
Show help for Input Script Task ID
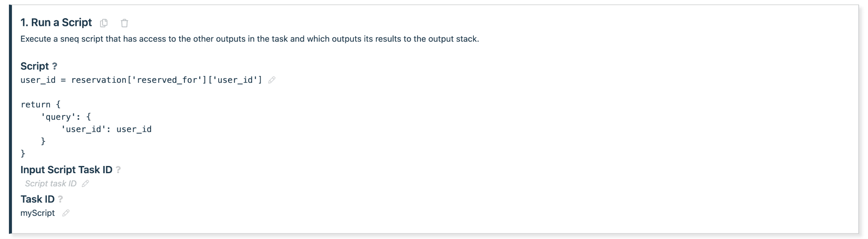[x=118, y=170]
